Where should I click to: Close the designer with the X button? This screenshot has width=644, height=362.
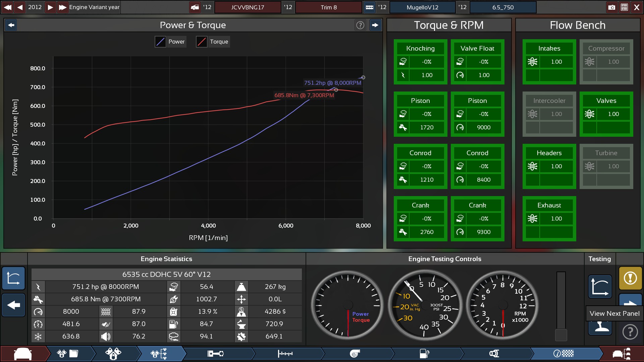click(x=637, y=7)
